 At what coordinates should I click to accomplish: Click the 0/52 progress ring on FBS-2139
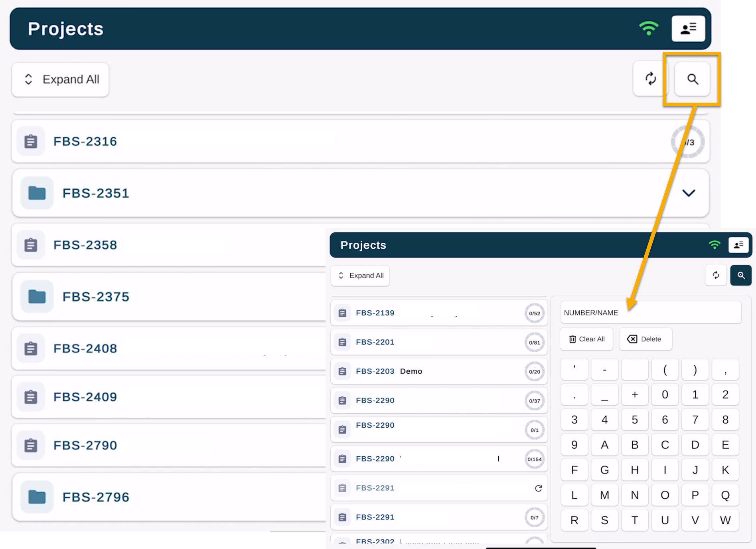tap(534, 313)
